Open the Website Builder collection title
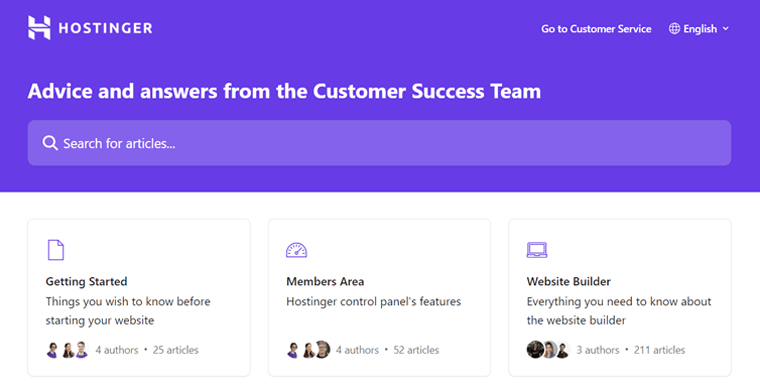This screenshot has height=390, width=760. pos(569,281)
